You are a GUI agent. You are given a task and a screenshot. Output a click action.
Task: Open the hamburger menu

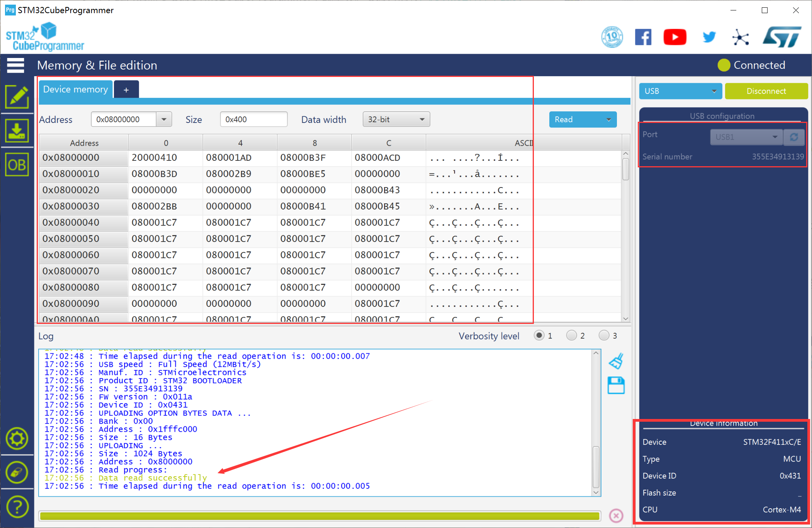(x=15, y=65)
